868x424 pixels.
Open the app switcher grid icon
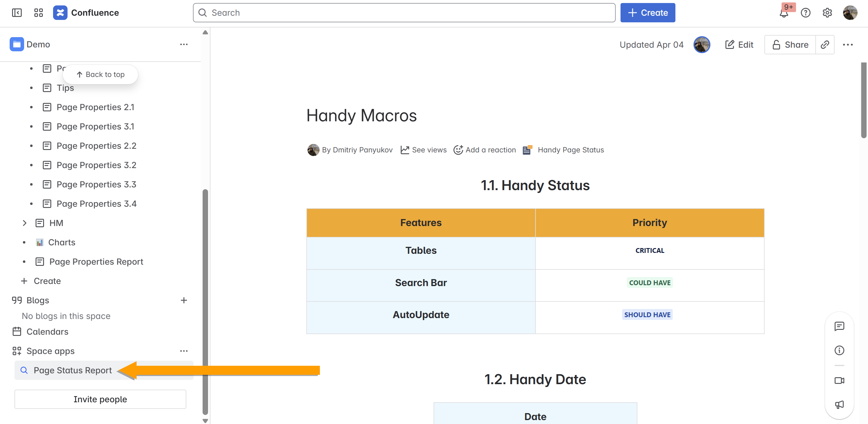click(x=38, y=13)
